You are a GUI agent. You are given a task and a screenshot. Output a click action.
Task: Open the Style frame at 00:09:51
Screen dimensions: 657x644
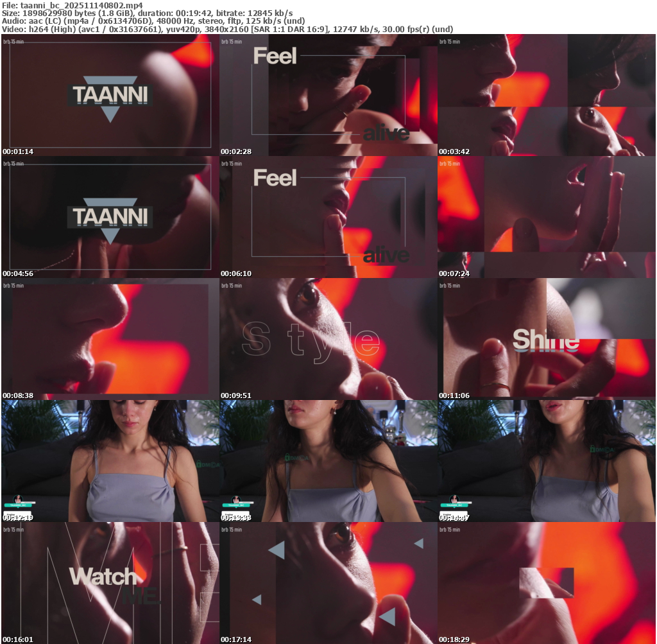(x=328, y=339)
